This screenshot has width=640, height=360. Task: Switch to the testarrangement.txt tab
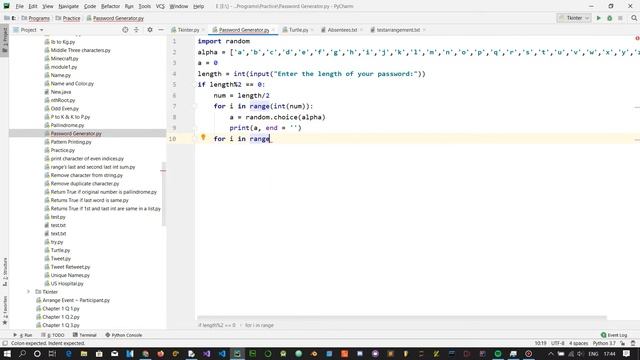click(x=397, y=30)
